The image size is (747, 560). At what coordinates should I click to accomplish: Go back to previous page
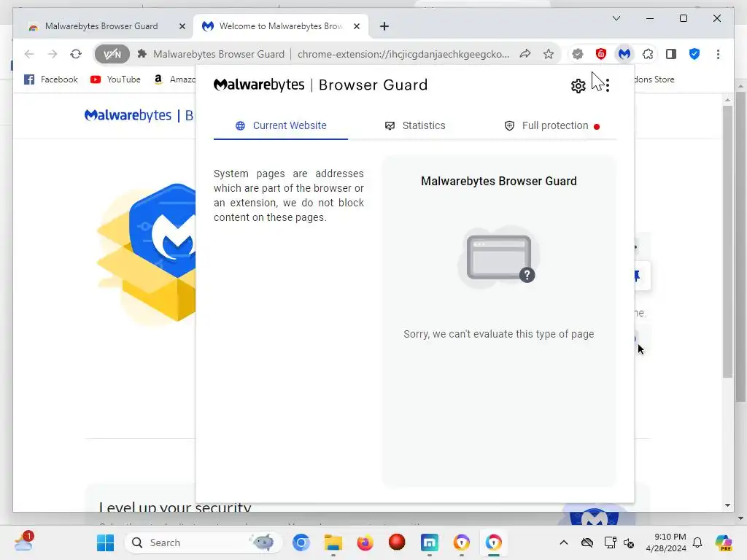pos(29,54)
